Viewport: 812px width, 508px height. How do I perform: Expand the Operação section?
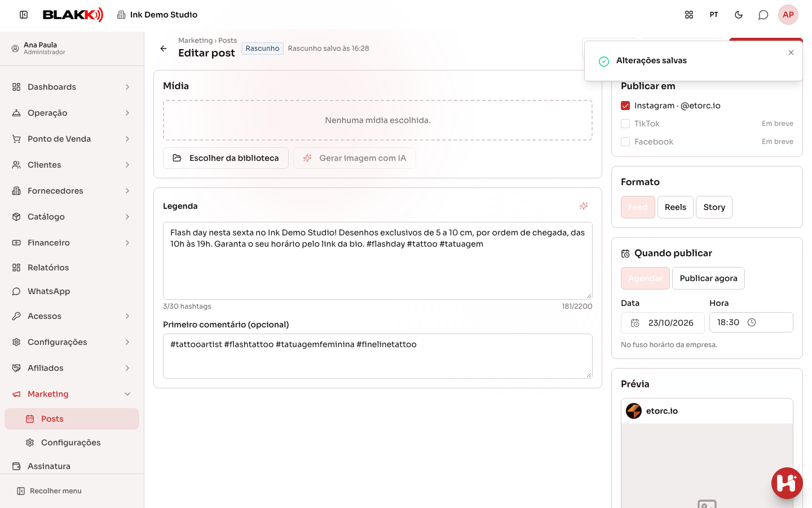coord(72,113)
